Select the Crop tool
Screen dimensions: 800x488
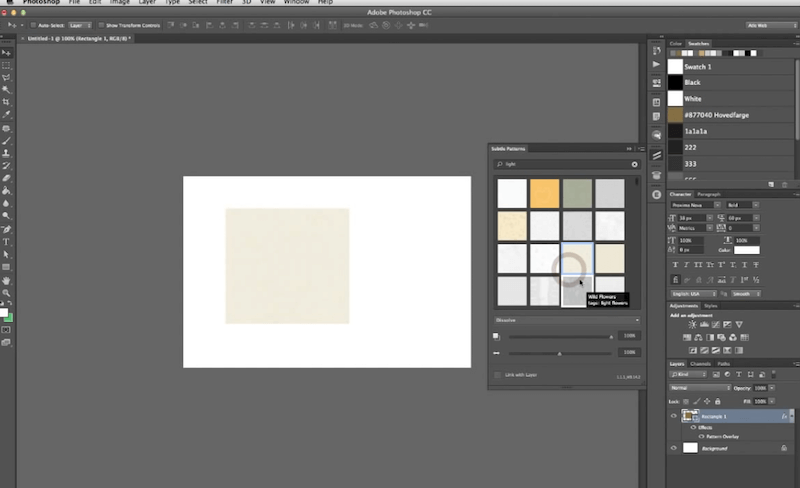(x=7, y=102)
